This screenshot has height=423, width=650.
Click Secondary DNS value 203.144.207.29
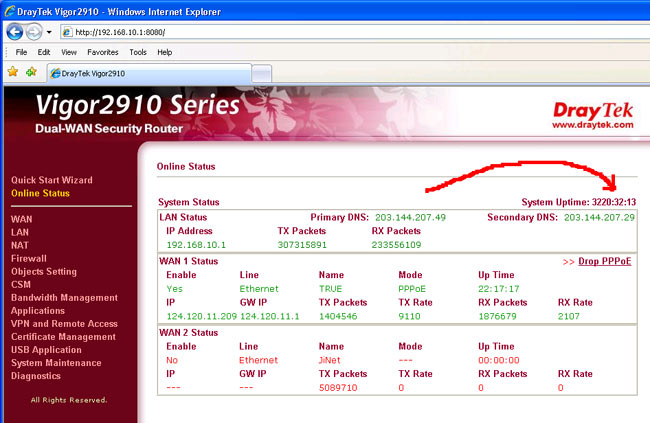point(599,217)
